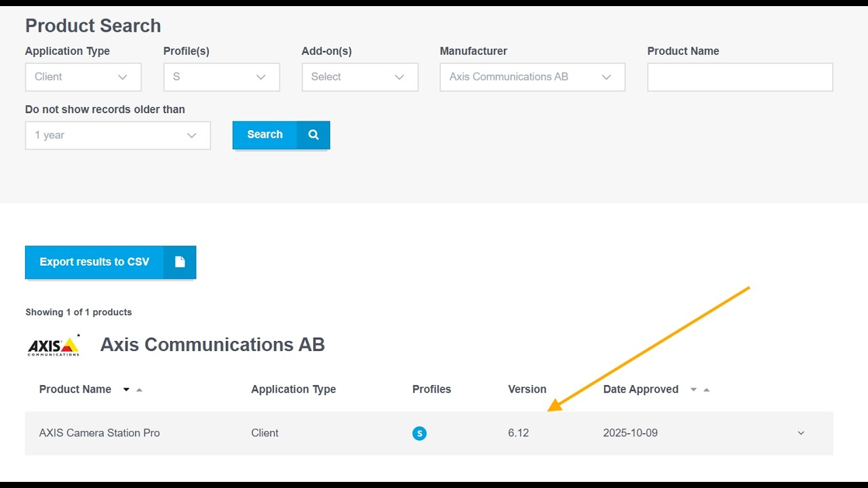Click the 2025-10-09 date approved cell
This screenshot has height=488, width=868.
click(x=631, y=433)
